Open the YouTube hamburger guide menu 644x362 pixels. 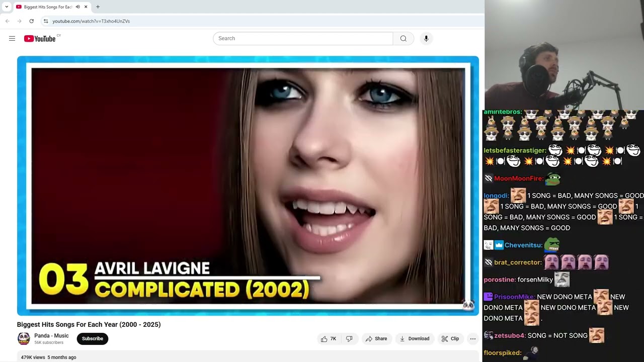coord(12,38)
